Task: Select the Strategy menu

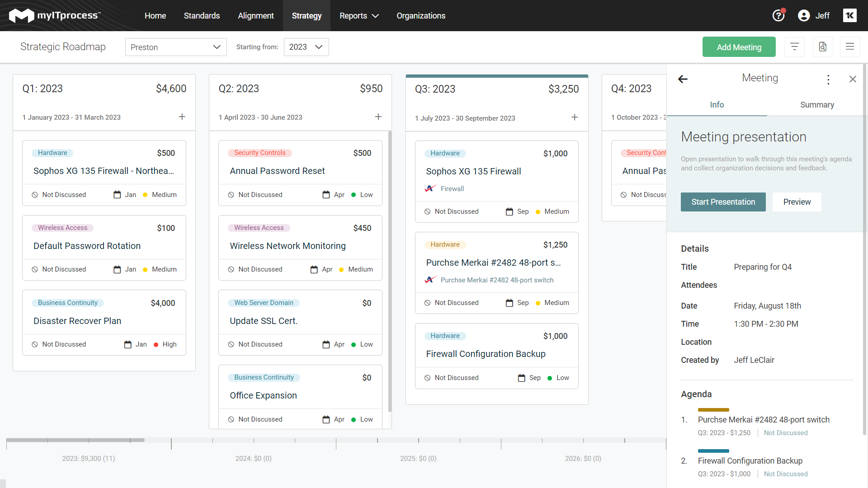Action: (x=307, y=16)
